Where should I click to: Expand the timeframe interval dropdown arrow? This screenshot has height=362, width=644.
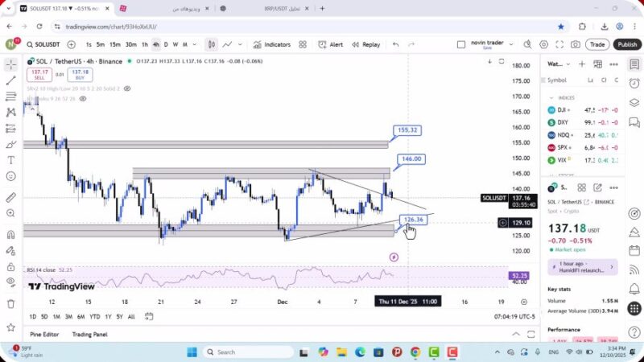point(195,45)
